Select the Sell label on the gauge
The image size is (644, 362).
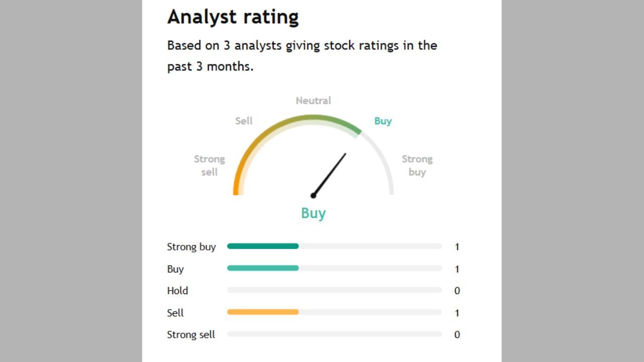pos(244,121)
